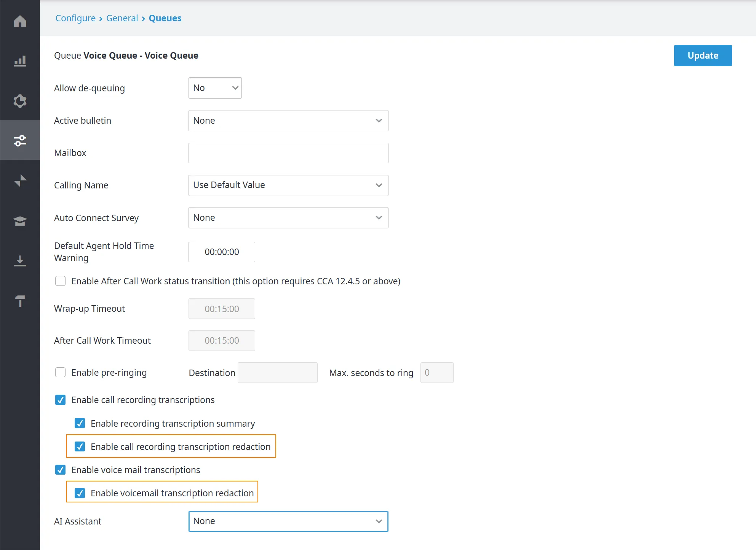Open the graduation cap training icon
756x550 pixels.
pyautogui.click(x=20, y=221)
